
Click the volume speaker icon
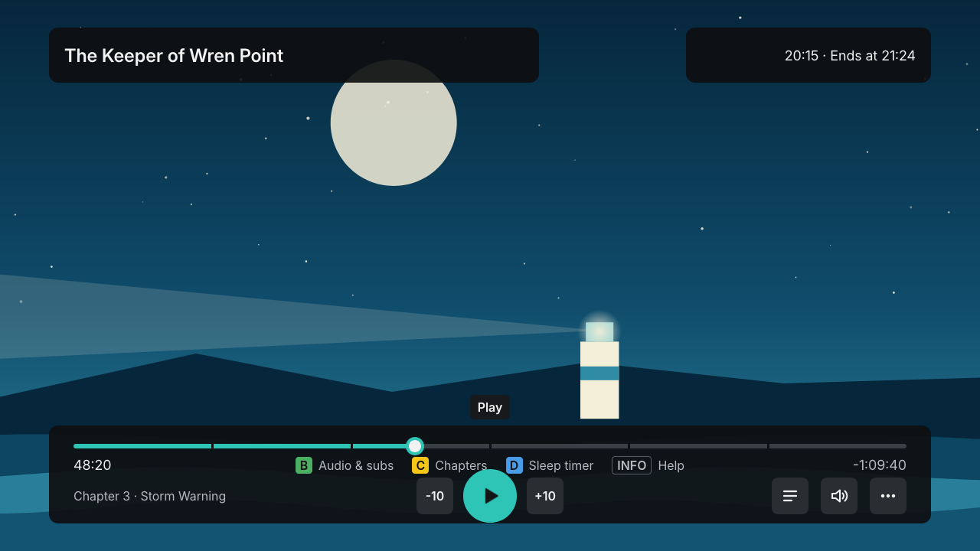click(x=839, y=496)
